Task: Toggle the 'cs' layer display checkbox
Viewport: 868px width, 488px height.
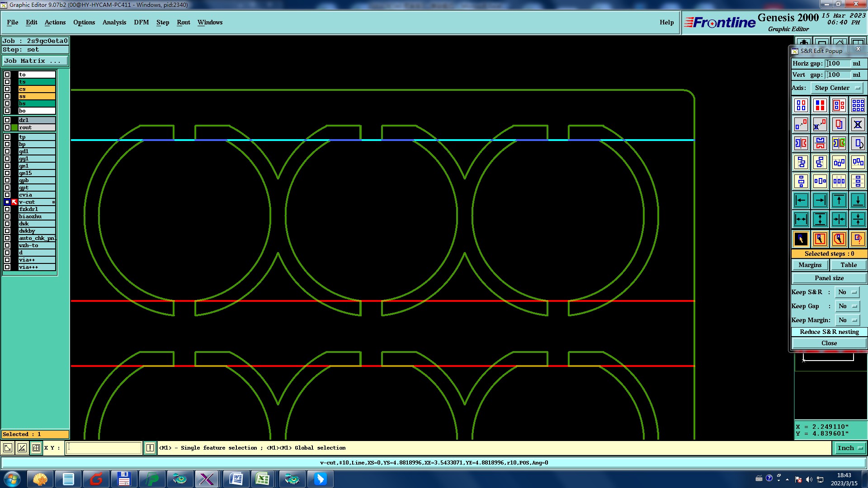Action: click(7, 89)
